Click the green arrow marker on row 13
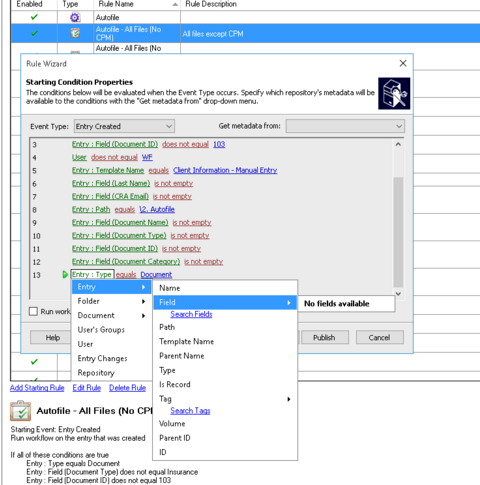The image size is (480, 485). 65,275
